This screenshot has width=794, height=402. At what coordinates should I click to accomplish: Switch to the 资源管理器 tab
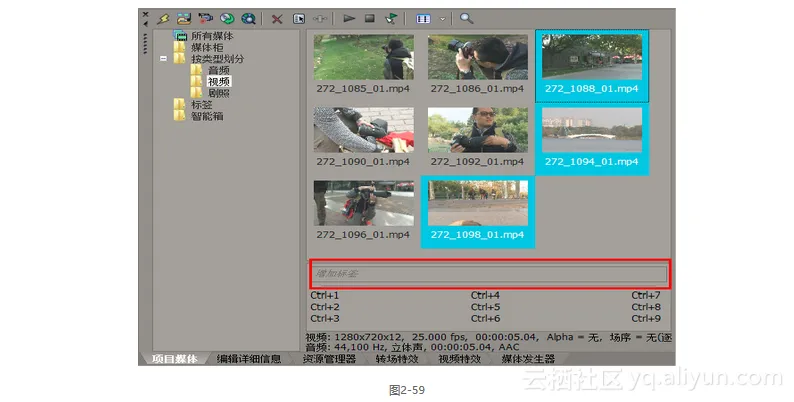(329, 359)
